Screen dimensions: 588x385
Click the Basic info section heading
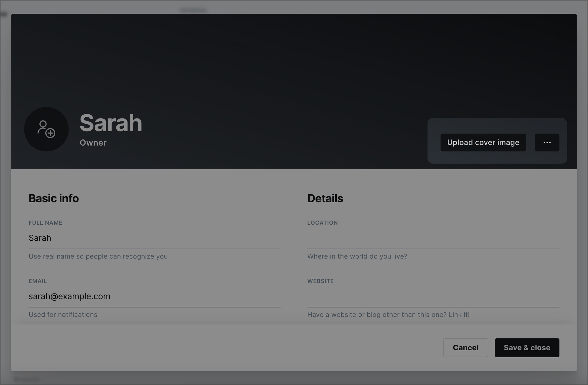click(54, 199)
